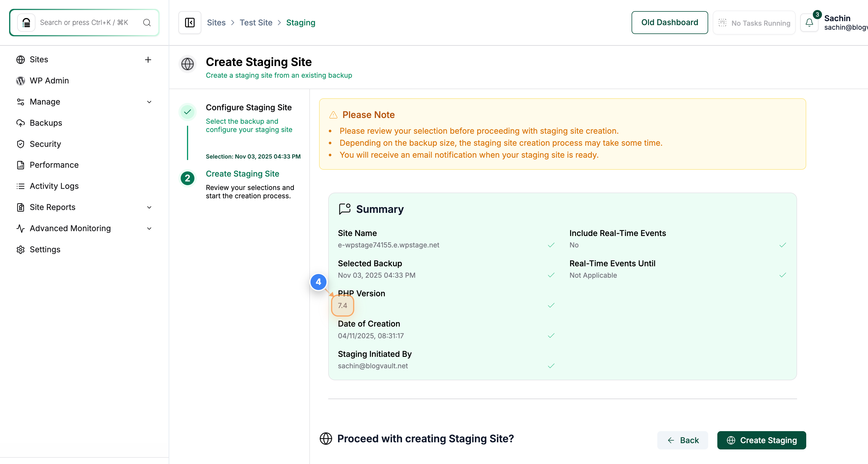The height and width of the screenshot is (464, 868).
Task: Select the Manage icon in the sidebar
Action: click(x=21, y=102)
